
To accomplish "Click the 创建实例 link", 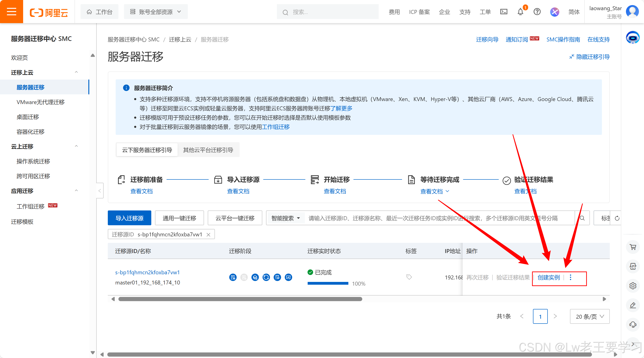I will (548, 277).
